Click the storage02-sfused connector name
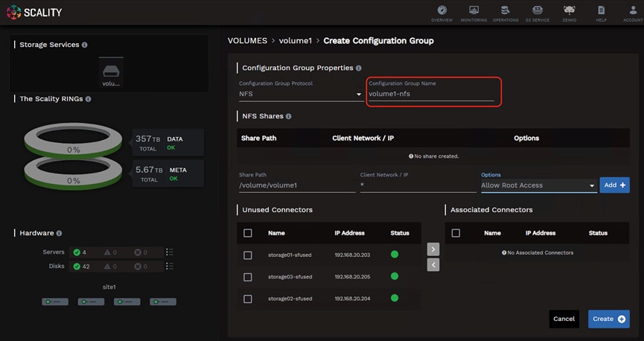This screenshot has width=644, height=341. tap(290, 299)
